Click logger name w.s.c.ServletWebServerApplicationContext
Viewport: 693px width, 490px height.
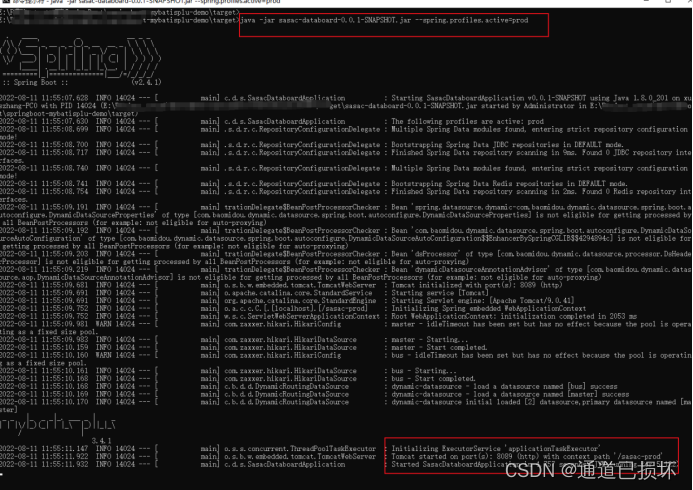pos(302,317)
